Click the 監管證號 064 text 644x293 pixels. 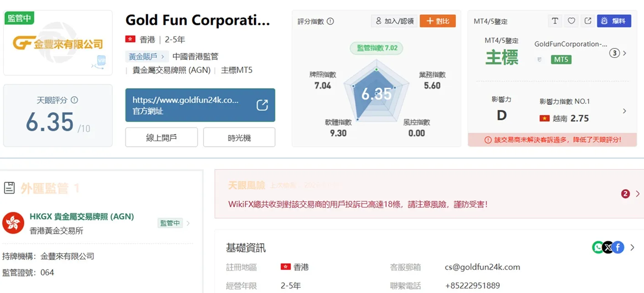click(x=28, y=272)
